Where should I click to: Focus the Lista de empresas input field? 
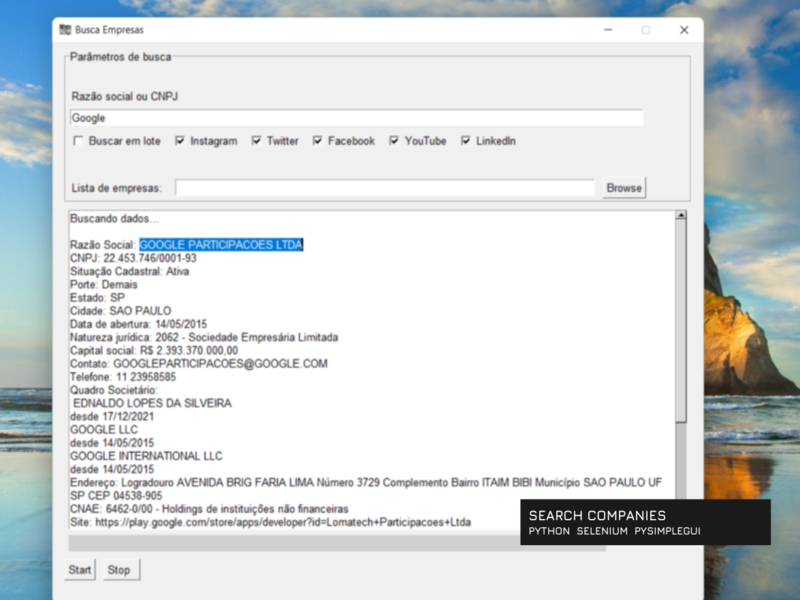point(385,188)
